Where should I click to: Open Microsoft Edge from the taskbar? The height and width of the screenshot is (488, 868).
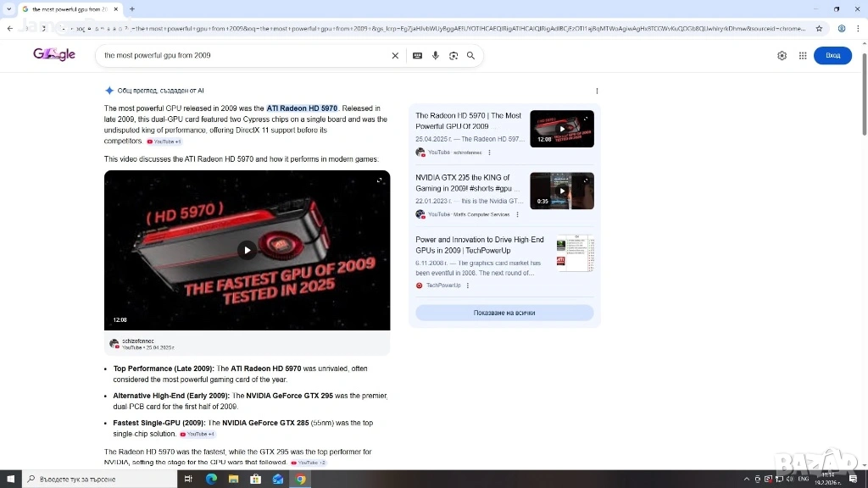(212, 479)
